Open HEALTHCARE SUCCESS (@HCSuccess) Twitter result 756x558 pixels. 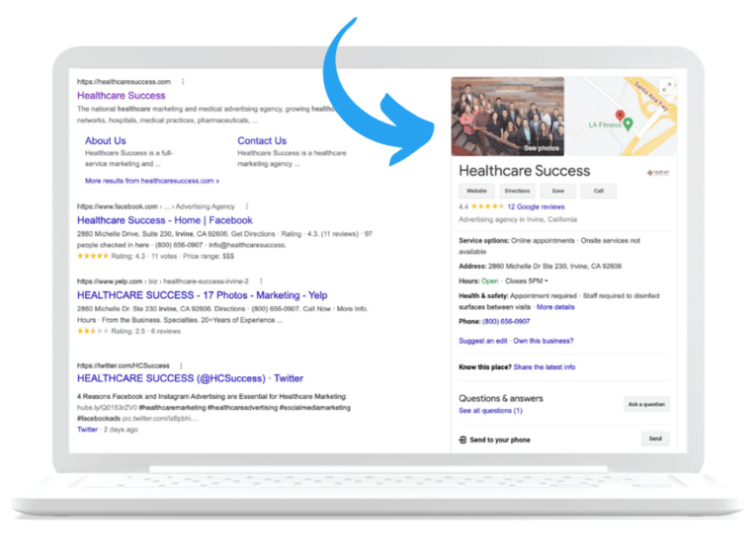[190, 378]
